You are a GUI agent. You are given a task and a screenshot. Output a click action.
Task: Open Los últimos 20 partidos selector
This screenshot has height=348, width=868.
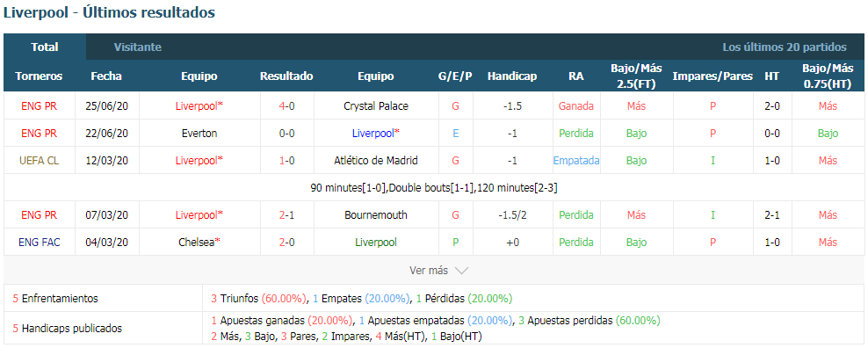(x=785, y=47)
